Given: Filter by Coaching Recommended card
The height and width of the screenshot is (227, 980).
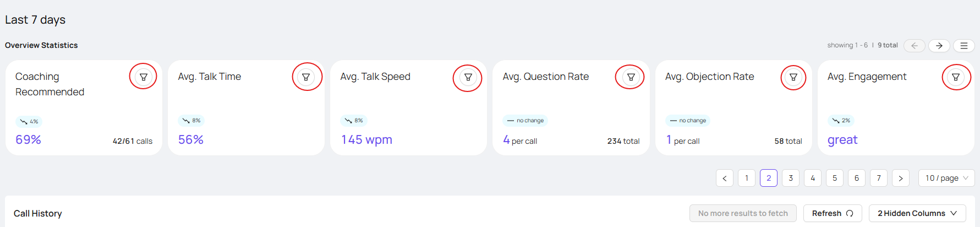Looking at the screenshot, I should (x=143, y=77).
